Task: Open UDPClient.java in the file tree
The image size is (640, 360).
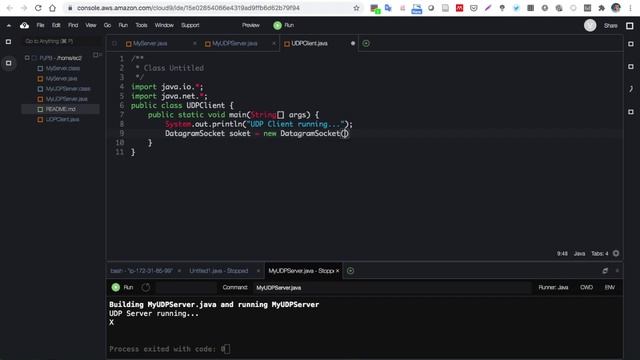Action: tap(62, 119)
